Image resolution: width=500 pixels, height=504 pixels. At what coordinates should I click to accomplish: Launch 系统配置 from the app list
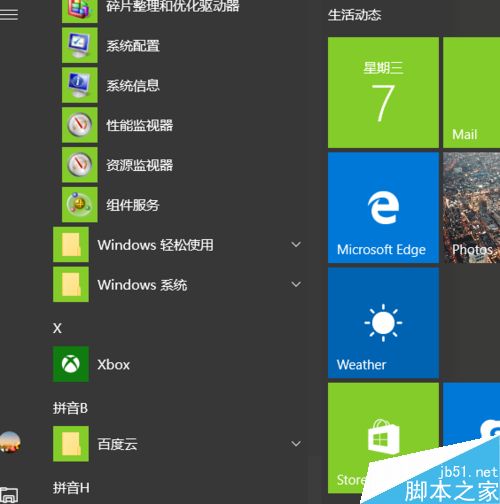133,46
